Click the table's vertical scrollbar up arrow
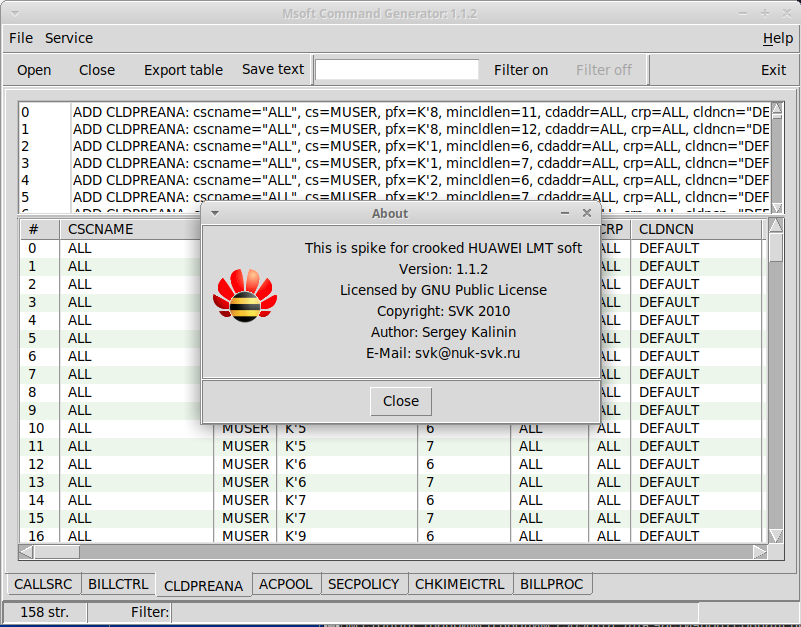 tap(776, 225)
